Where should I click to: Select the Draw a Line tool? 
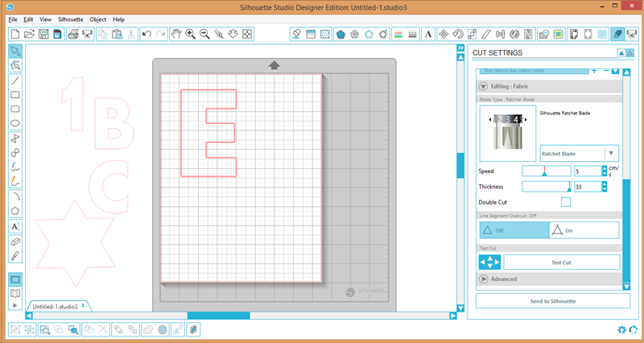coord(15,81)
